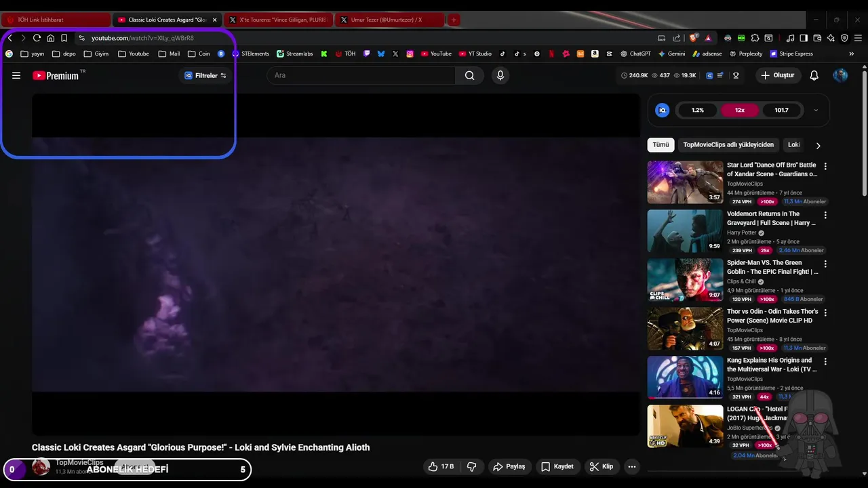Open the Giyim bookmarks folder
The image size is (868, 488).
click(96, 54)
